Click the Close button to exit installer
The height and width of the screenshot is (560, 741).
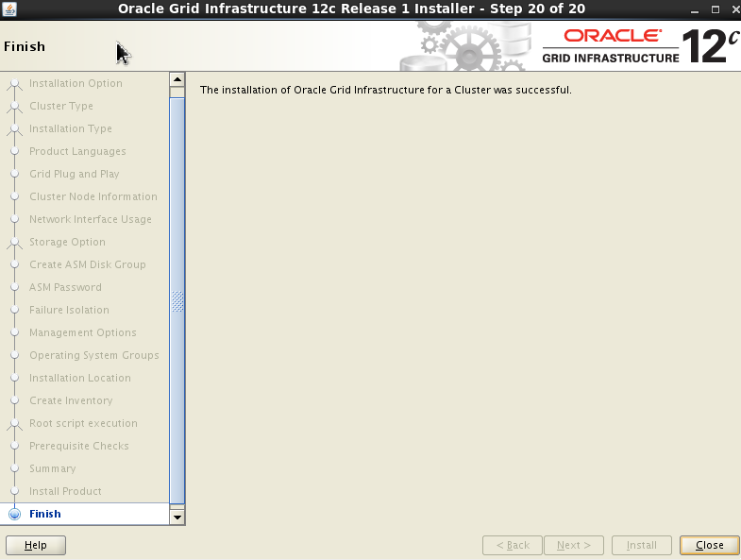[709, 545]
